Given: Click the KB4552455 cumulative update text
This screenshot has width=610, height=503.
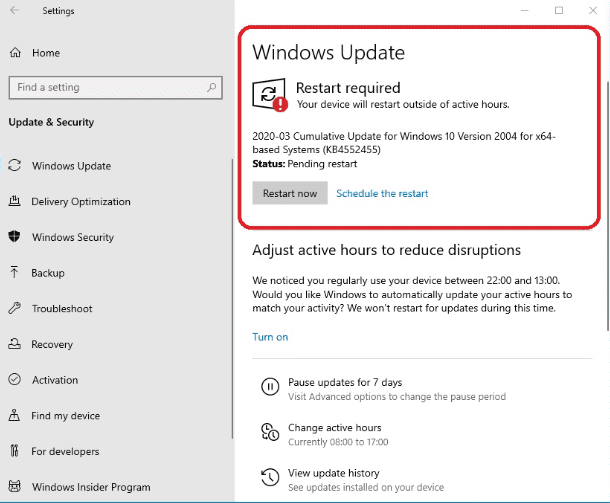Looking at the screenshot, I should click(x=404, y=143).
